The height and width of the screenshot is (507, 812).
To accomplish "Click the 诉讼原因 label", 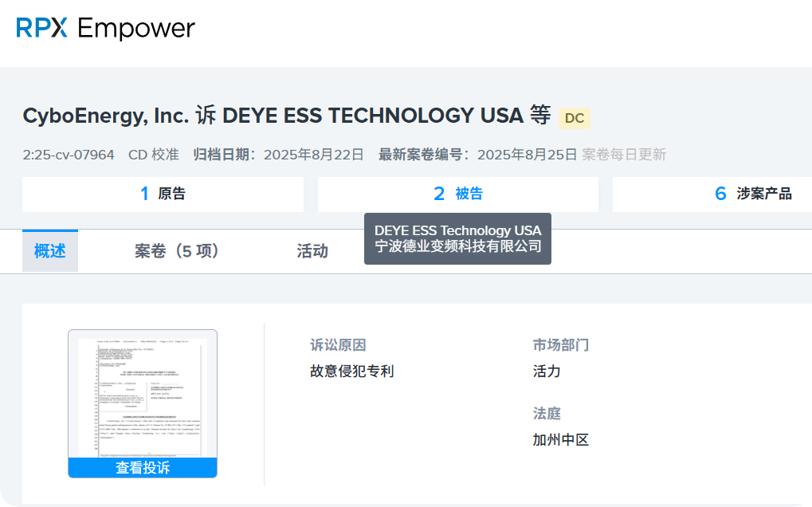I will click(x=338, y=345).
